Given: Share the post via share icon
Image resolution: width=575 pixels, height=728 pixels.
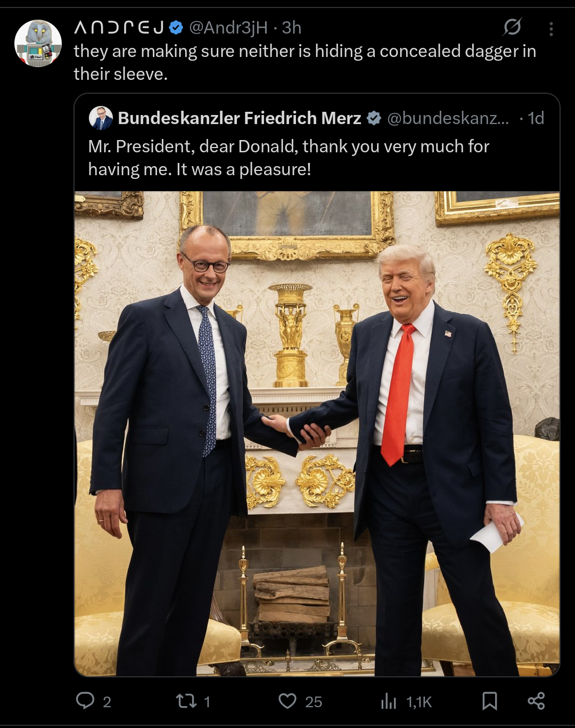Looking at the screenshot, I should coord(536,701).
